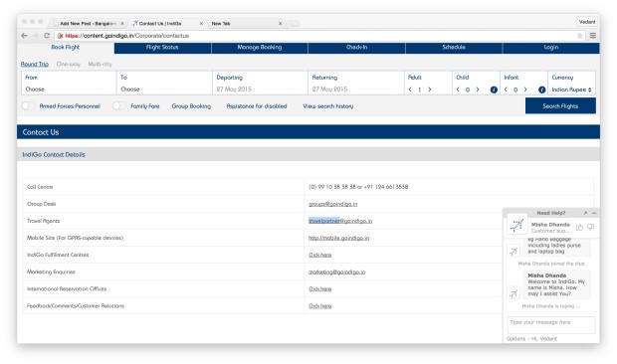Open the Currency dropdown showing Indian Rupee
Image resolution: width=617 pixels, height=364 pixels.
[x=571, y=90]
